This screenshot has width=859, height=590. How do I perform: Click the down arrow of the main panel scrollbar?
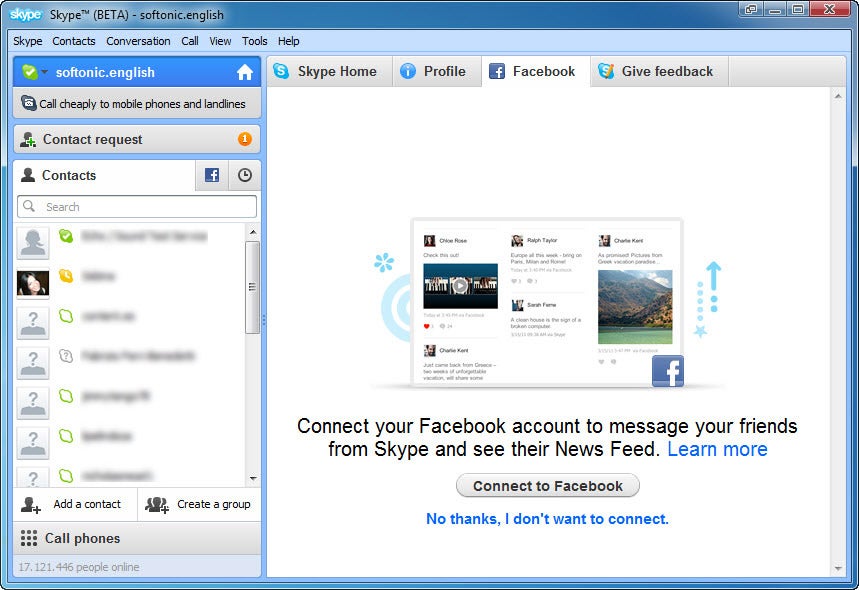point(838,569)
